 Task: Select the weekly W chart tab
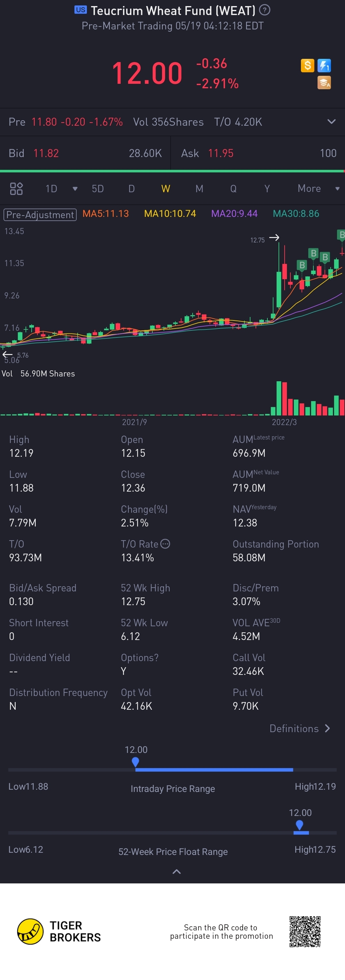pyautogui.click(x=166, y=189)
